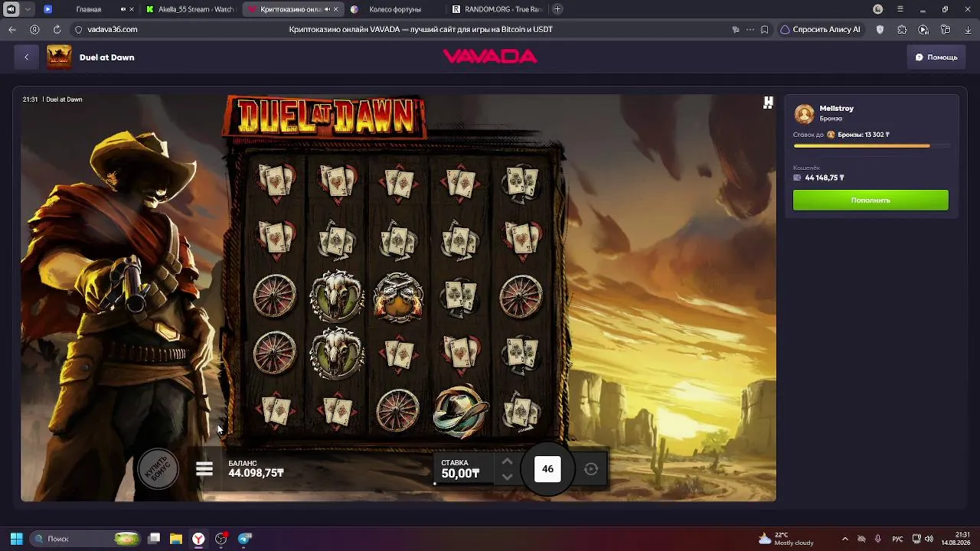980x551 pixels.
Task: Open the browser account avatar
Action: [878, 9]
